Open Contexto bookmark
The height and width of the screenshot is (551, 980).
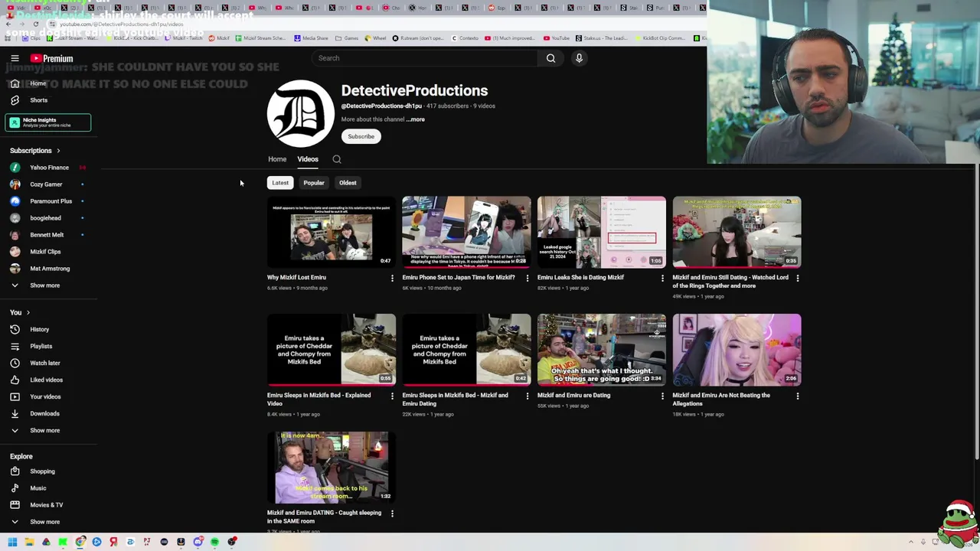pyautogui.click(x=465, y=38)
